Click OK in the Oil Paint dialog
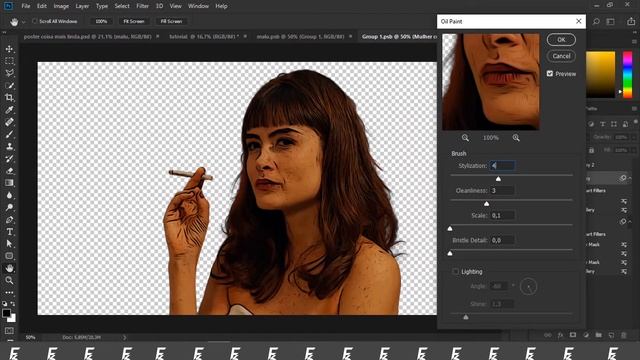The image size is (640, 360). pyautogui.click(x=561, y=40)
